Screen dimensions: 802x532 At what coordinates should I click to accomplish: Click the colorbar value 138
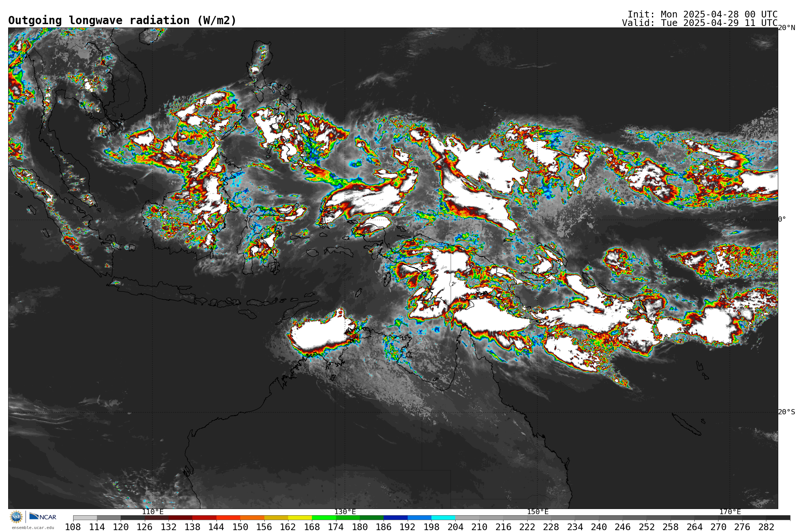tap(192, 527)
